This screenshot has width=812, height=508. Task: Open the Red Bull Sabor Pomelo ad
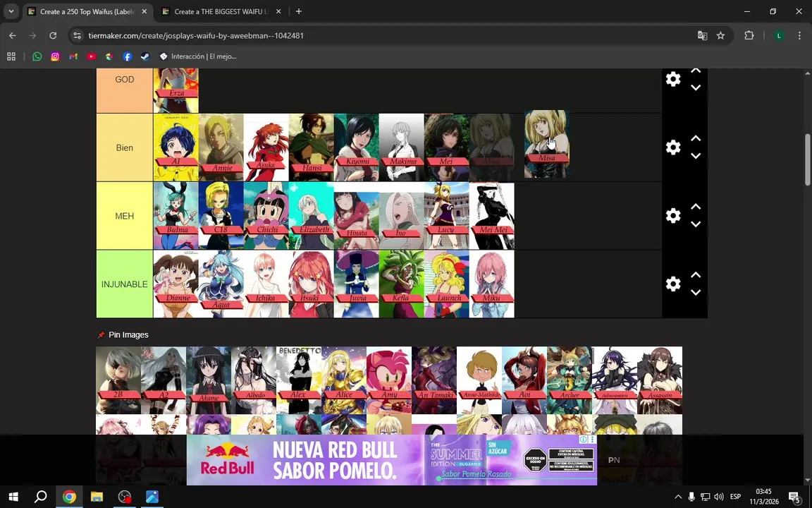pos(391,460)
